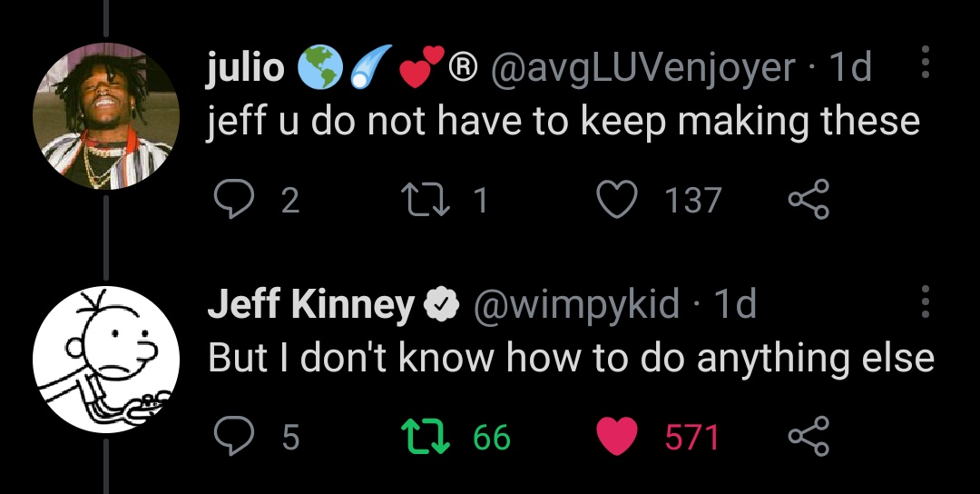Screen dimensions: 980x494
Task: Open the Jeff Kinney display name
Action: (x=310, y=305)
